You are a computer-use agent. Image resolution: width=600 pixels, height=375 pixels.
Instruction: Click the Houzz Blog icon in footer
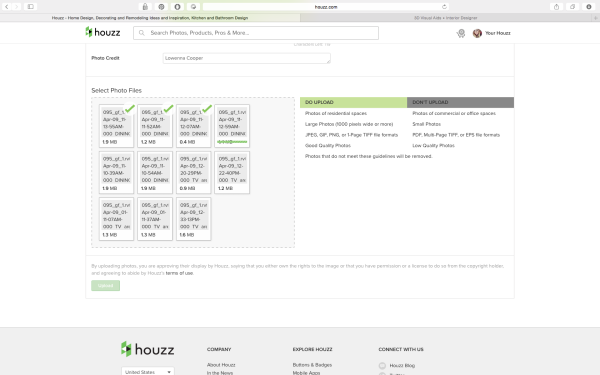[382, 365]
